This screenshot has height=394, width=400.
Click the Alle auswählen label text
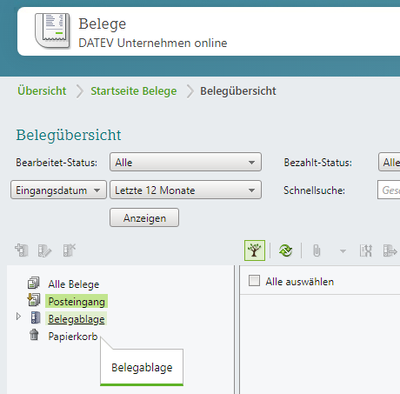click(x=300, y=282)
